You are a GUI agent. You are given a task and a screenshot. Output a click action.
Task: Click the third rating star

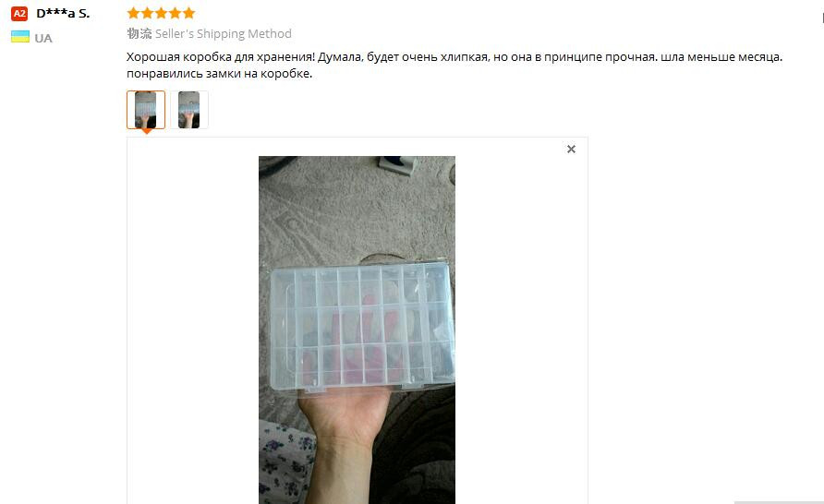click(x=161, y=13)
